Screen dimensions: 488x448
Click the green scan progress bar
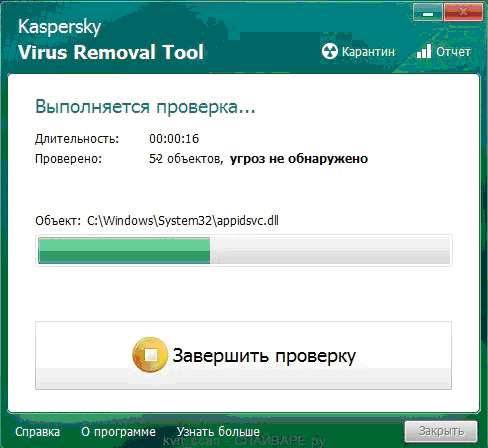pyautogui.click(x=244, y=250)
